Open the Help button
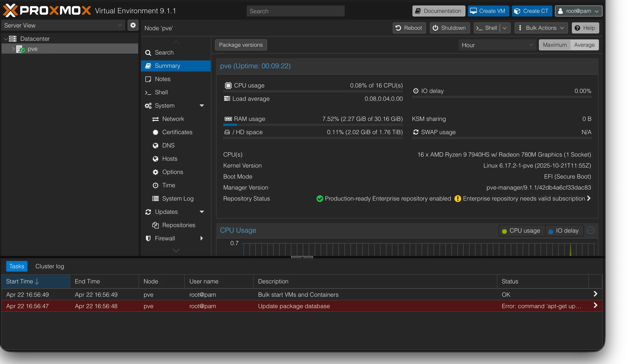The height and width of the screenshot is (364, 631). pos(585,28)
